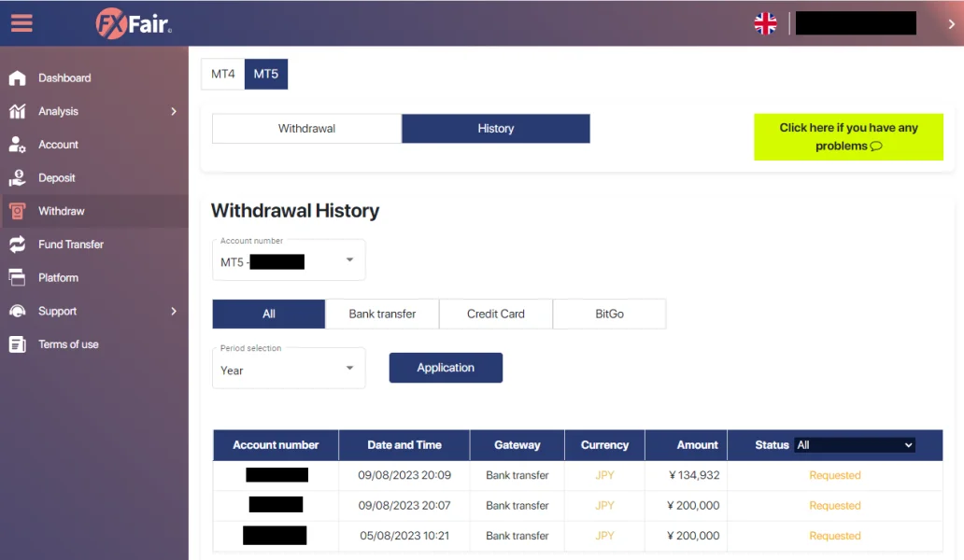Open the hamburger menu icon
This screenshot has height=560, width=964.
click(21, 22)
